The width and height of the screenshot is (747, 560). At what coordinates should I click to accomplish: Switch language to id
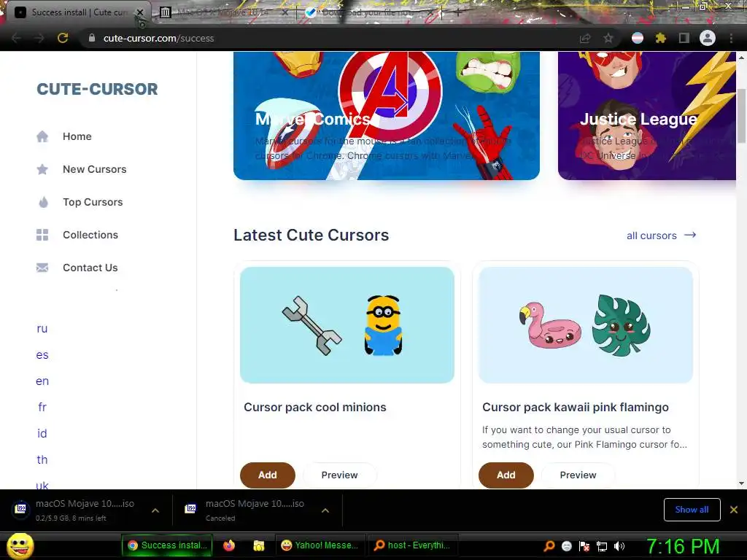[42, 433]
